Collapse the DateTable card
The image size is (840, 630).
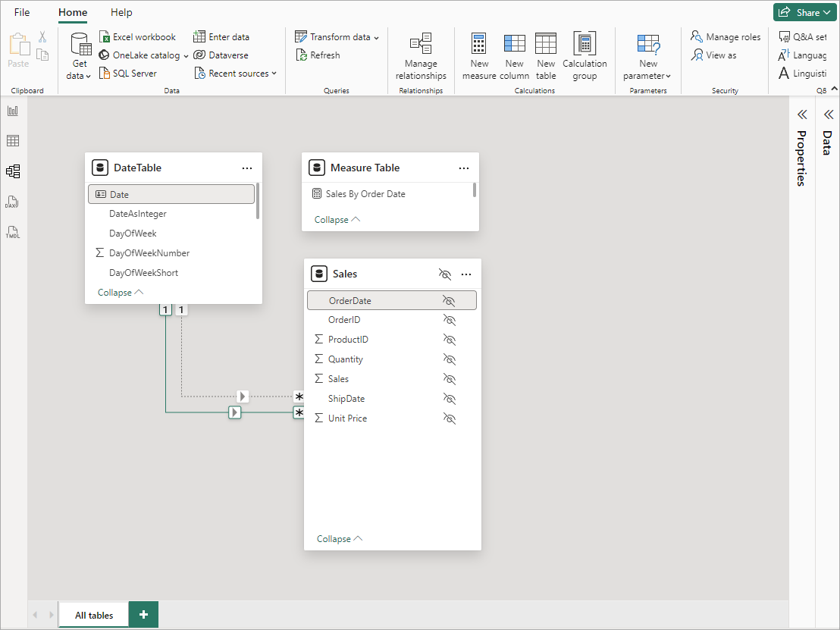(120, 293)
